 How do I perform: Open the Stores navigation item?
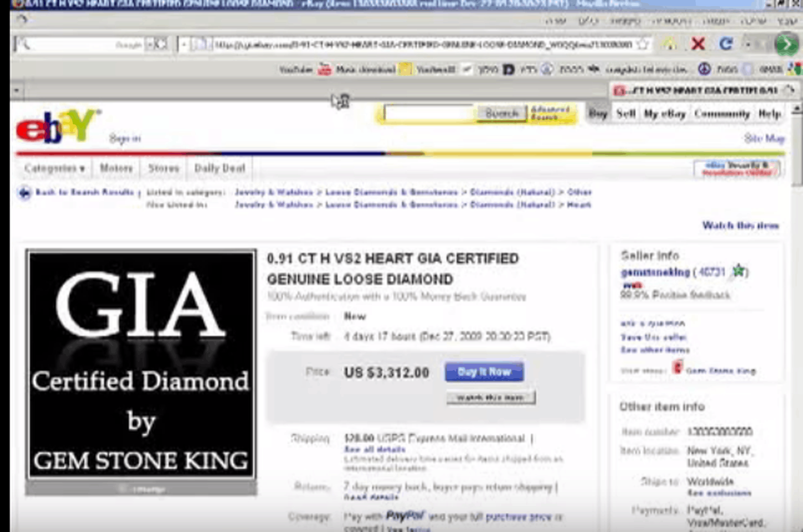click(163, 168)
